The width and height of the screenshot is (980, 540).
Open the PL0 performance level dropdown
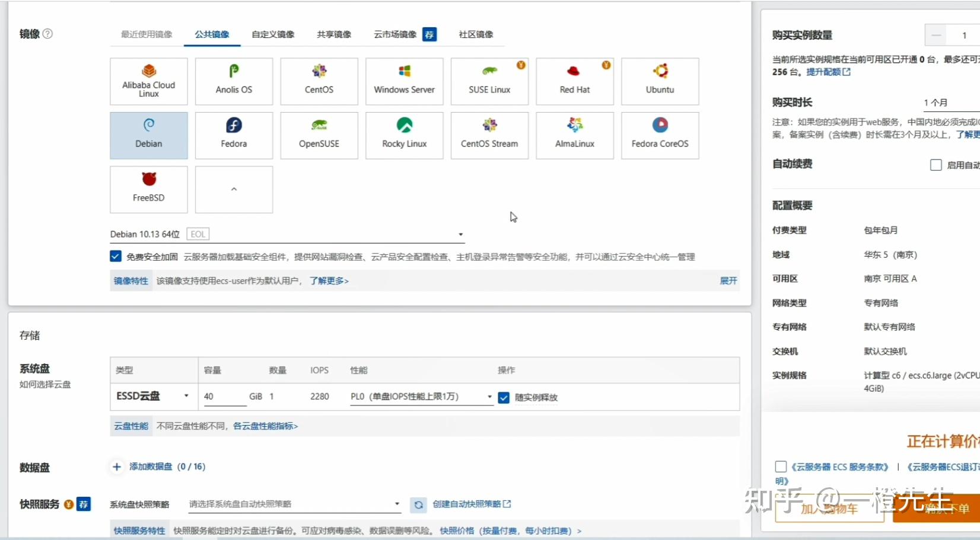click(421, 397)
